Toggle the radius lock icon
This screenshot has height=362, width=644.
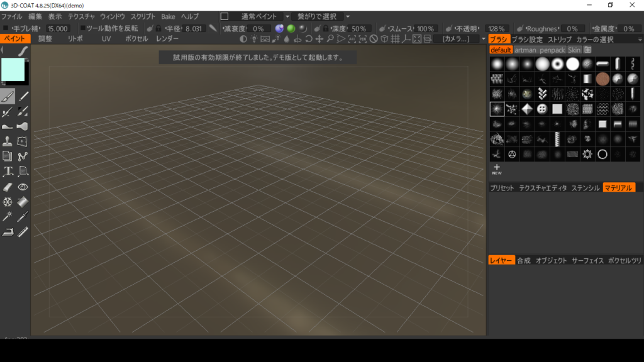(x=158, y=28)
